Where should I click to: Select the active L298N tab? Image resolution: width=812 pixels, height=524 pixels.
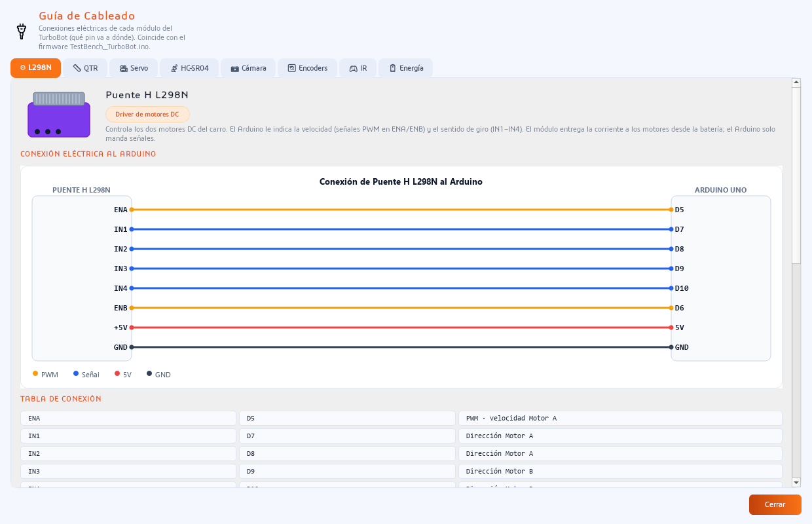(x=35, y=68)
